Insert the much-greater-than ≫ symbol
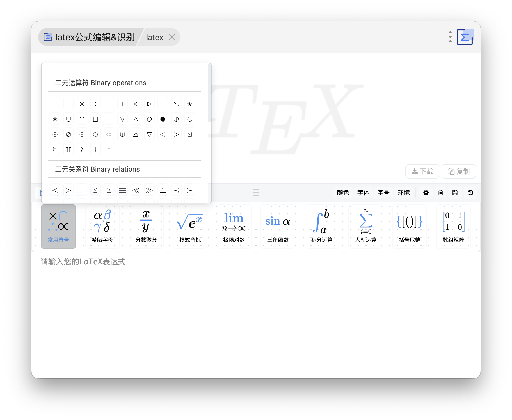 click(x=149, y=190)
